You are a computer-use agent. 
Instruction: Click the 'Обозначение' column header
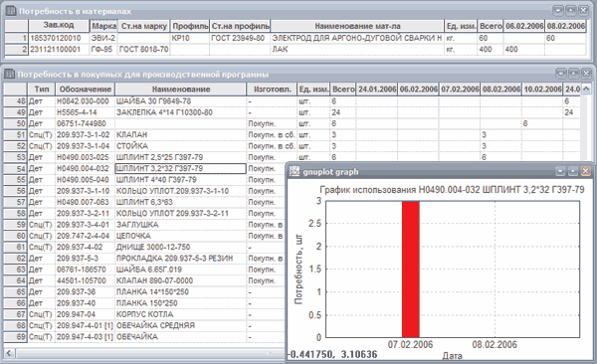[x=86, y=90]
